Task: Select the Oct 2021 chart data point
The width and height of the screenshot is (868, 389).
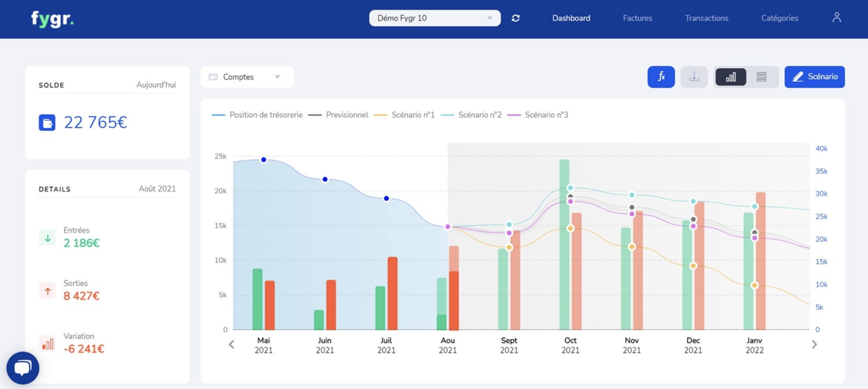Action: point(570,197)
